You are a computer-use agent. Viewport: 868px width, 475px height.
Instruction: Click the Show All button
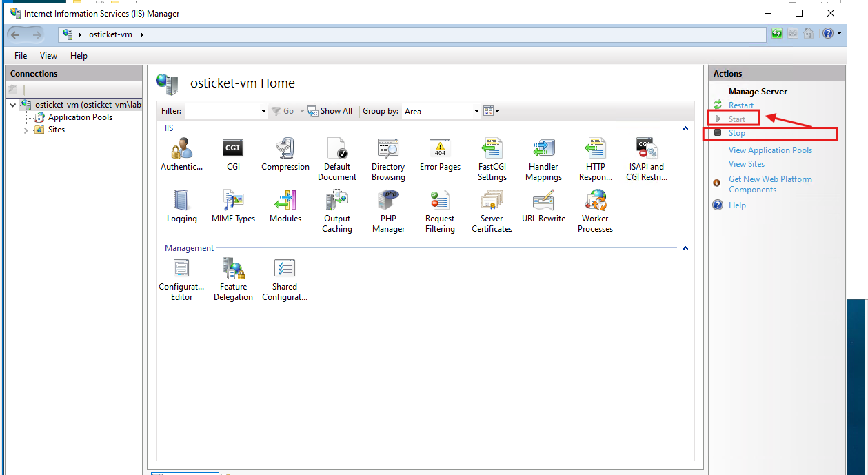point(330,111)
